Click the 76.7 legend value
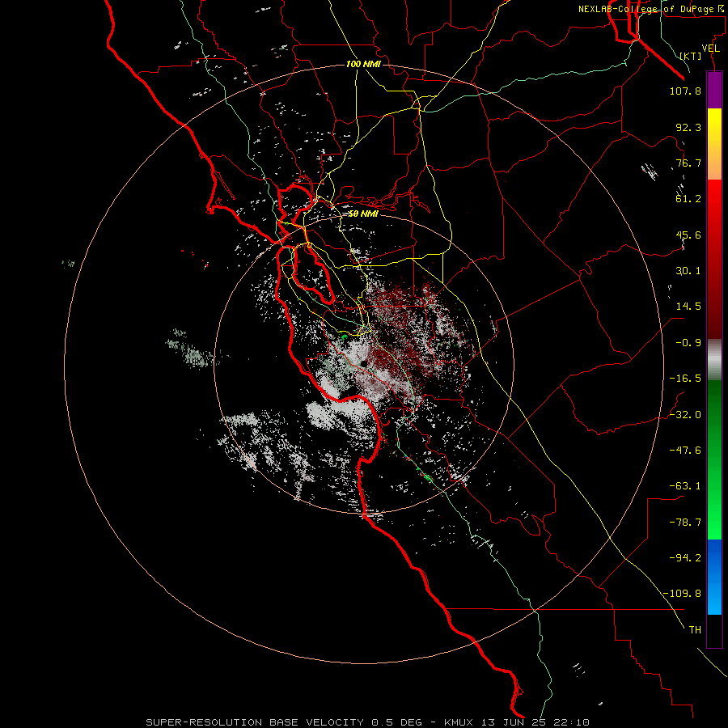 [x=688, y=163]
